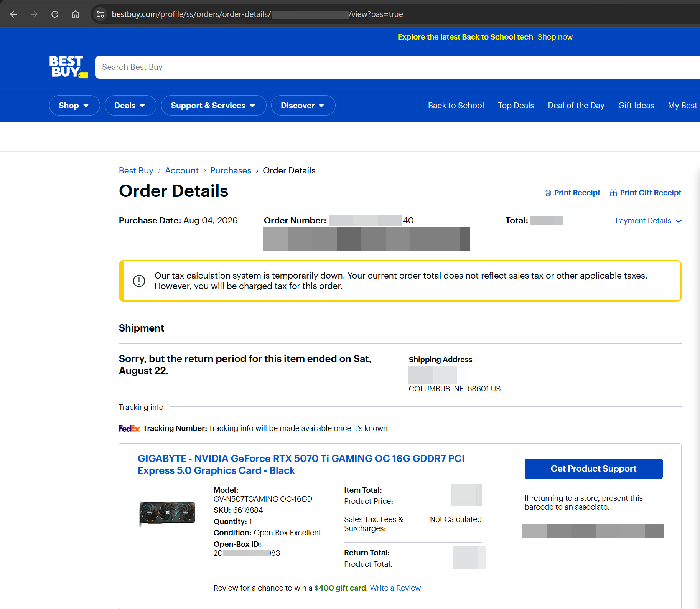Screen dimensions: 700x609
Task: Click the FedEx logo
Action: pyautogui.click(x=129, y=428)
